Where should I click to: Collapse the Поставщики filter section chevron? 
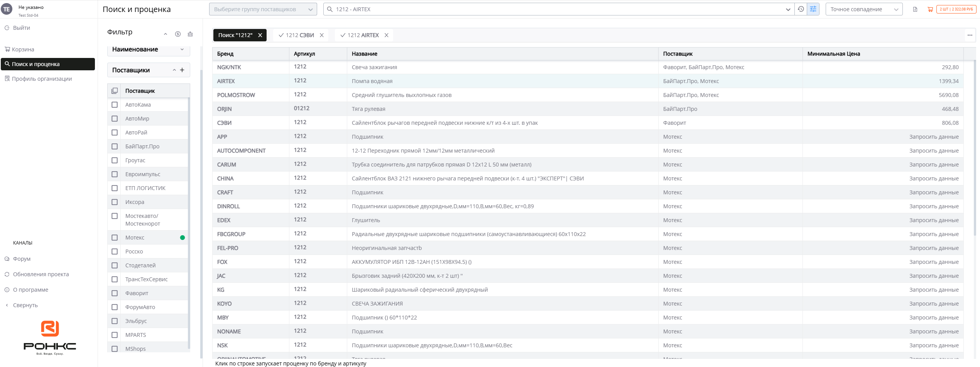click(x=174, y=70)
